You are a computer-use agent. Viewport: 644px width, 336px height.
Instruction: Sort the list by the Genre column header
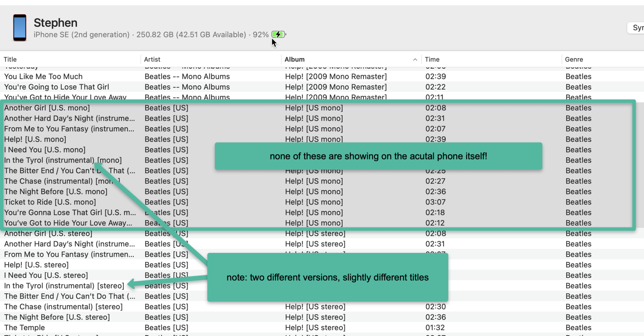pyautogui.click(x=574, y=59)
